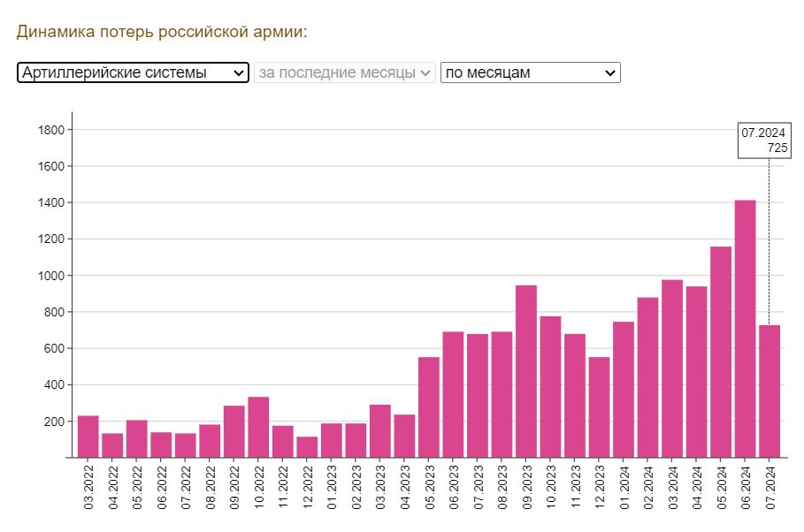Click the 12.2023 bar
The image size is (804, 532).
pyautogui.click(x=599, y=407)
